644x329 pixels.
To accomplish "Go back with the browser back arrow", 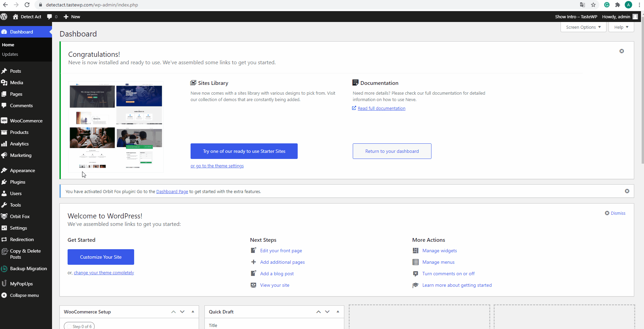I will click(5, 5).
